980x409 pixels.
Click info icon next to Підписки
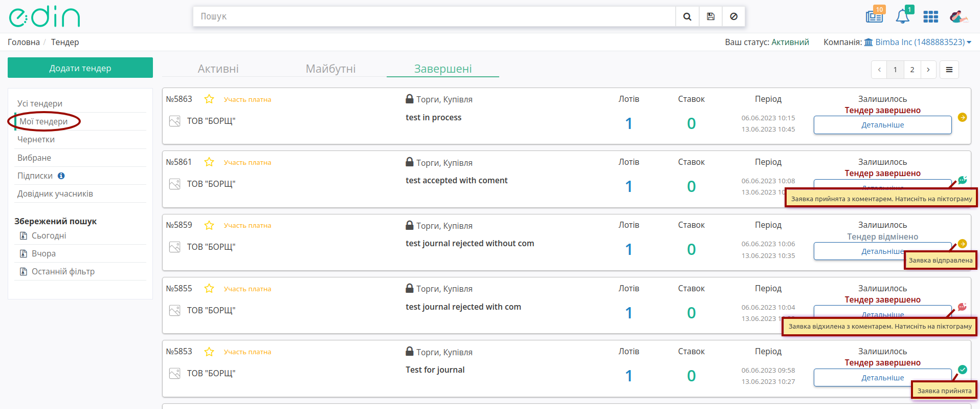pyautogui.click(x=61, y=176)
